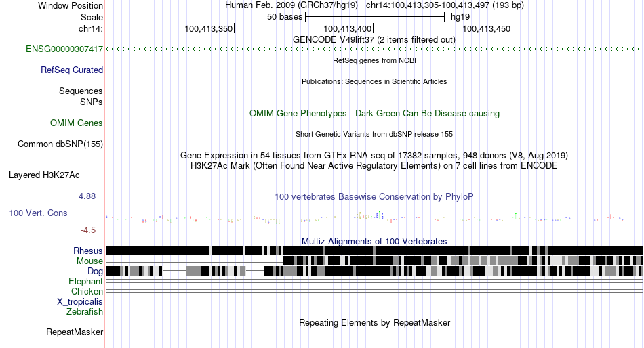Viewport: 644px width, 348px height.
Task: Click the OMIM Gene Phenotypes track title
Action: (375, 114)
